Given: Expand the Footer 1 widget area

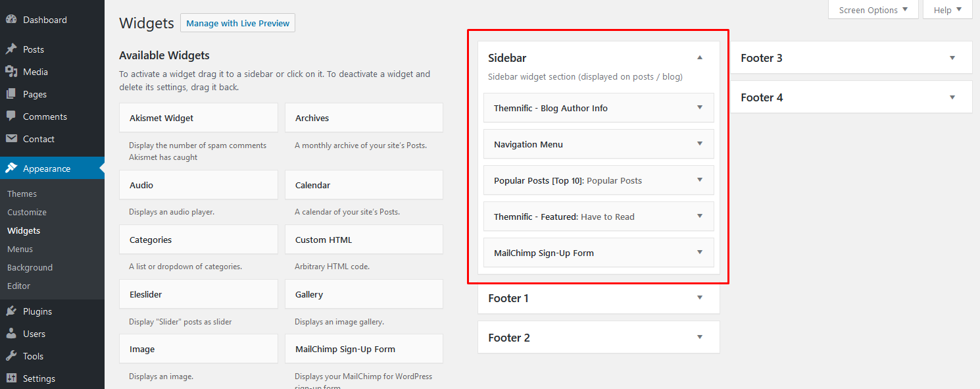Looking at the screenshot, I should 700,298.
